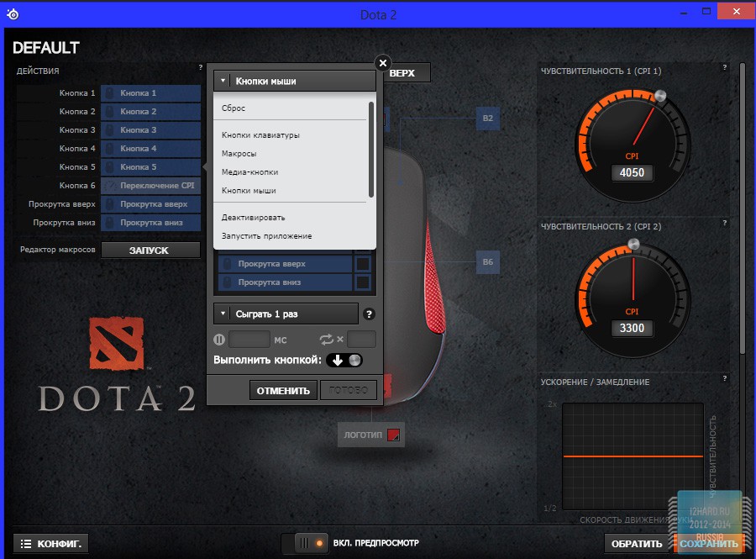Open the Кнопка 6 'Переключение CPI' action selector
The image size is (756, 559).
tap(150, 186)
